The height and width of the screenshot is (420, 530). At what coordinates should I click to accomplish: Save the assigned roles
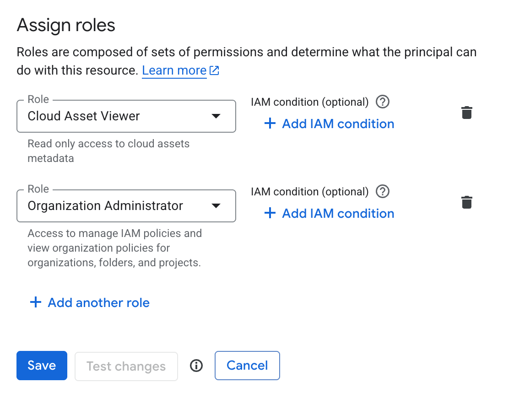coord(42,365)
